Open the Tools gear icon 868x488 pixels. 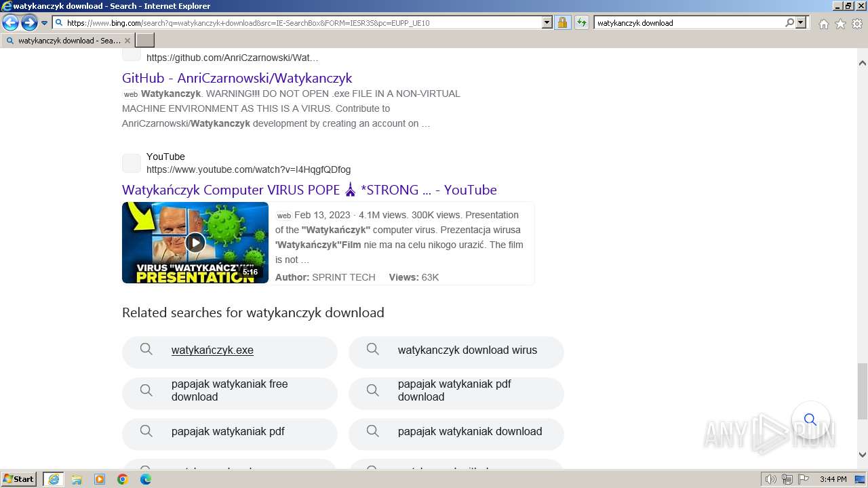tap(857, 24)
